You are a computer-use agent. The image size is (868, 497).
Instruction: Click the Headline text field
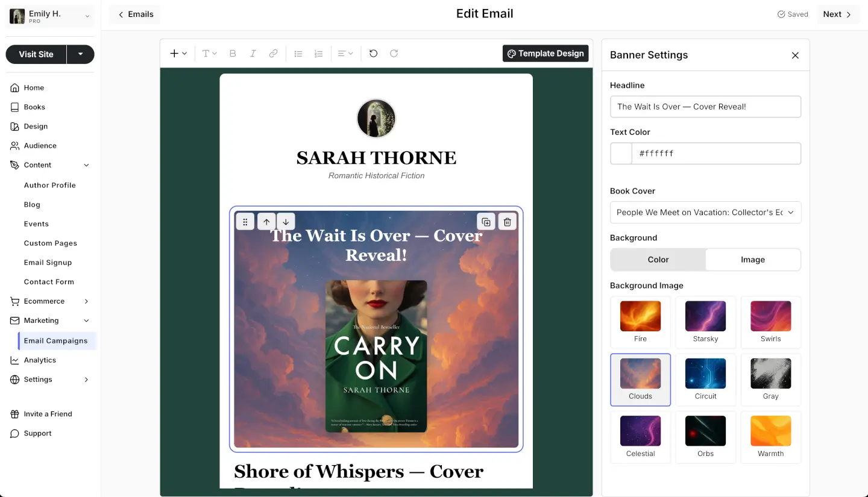pyautogui.click(x=705, y=107)
